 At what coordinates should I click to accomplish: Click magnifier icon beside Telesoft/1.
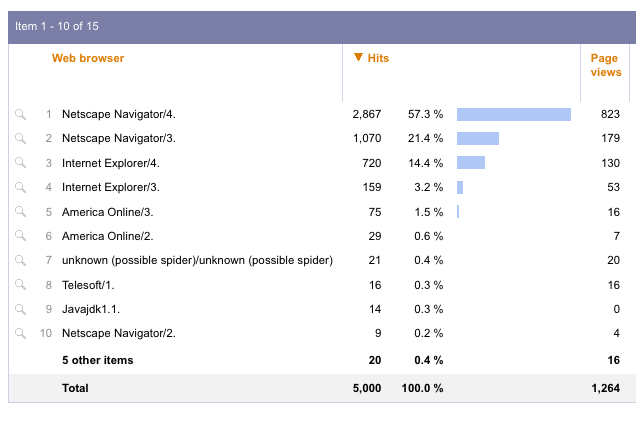pyautogui.click(x=20, y=285)
